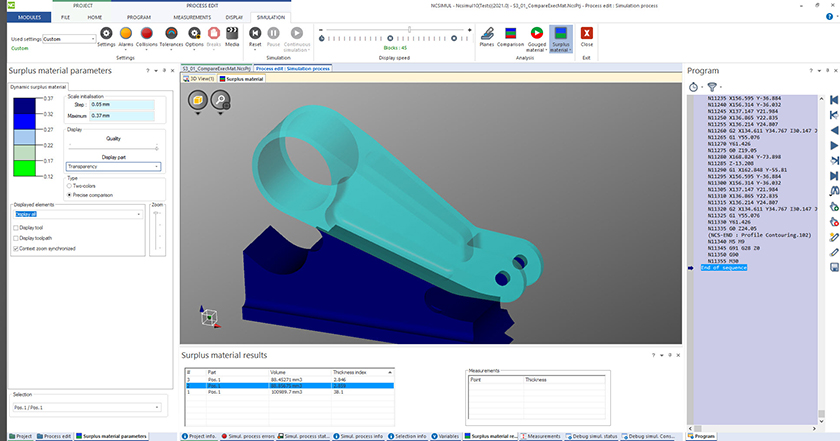The image size is (840, 441).
Task: Close the simulation with Close button
Action: (x=587, y=35)
